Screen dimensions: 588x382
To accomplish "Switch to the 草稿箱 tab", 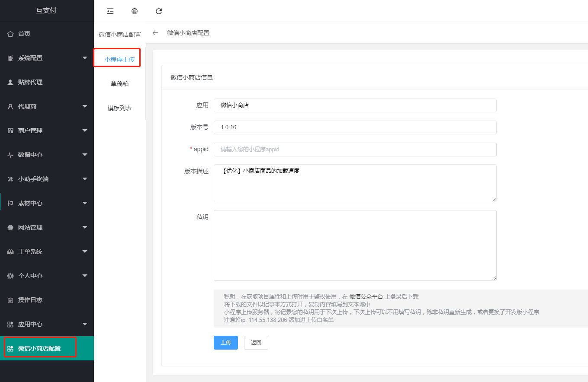I will click(x=119, y=84).
